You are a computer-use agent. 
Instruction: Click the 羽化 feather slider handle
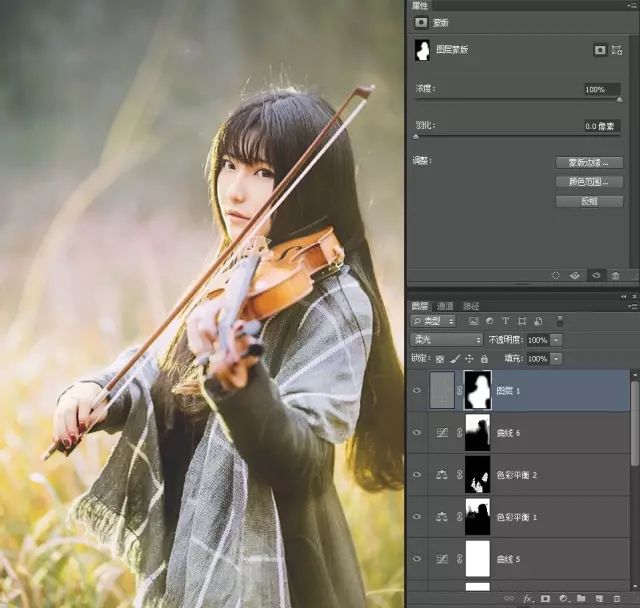point(416,136)
